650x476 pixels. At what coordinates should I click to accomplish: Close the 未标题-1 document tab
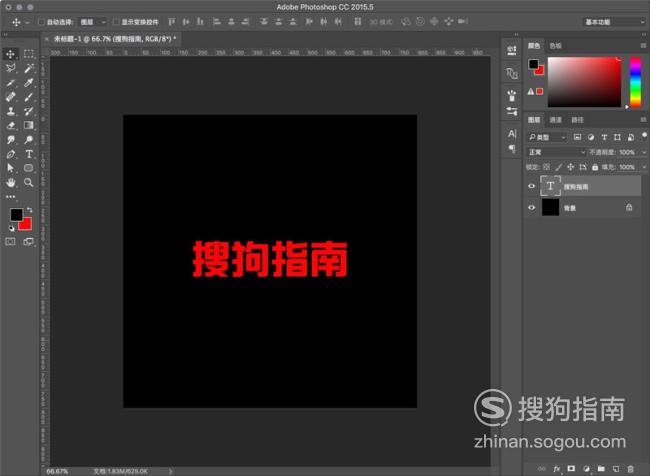tap(46, 39)
